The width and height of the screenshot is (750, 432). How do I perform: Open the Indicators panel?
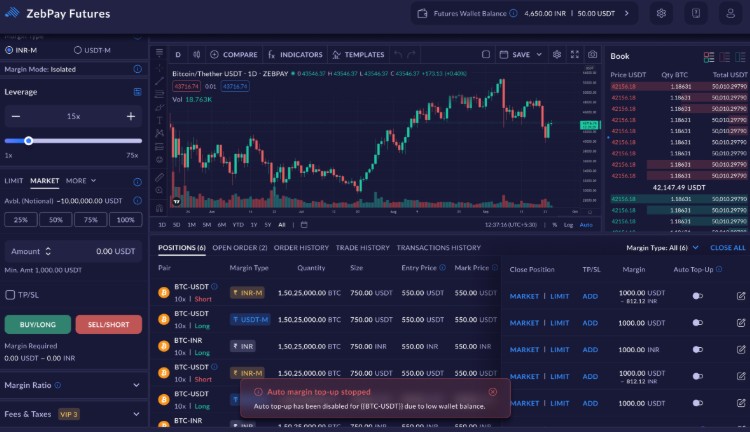tap(295, 54)
